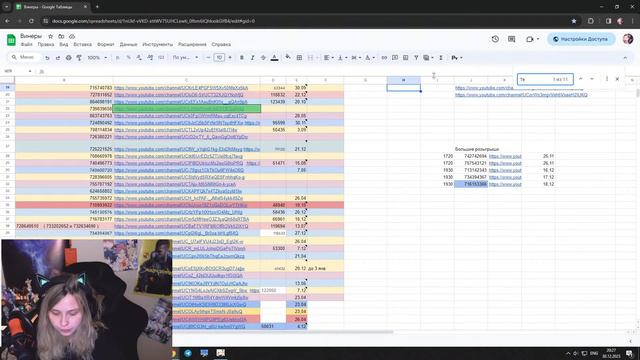Viewport: 640px width, 360px height.
Task: Undo the last action
Action: 47,58
